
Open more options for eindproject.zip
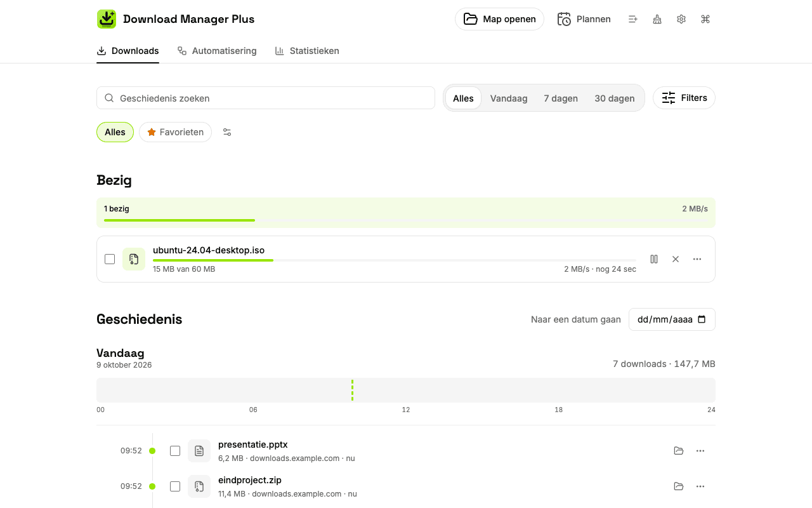(700, 486)
